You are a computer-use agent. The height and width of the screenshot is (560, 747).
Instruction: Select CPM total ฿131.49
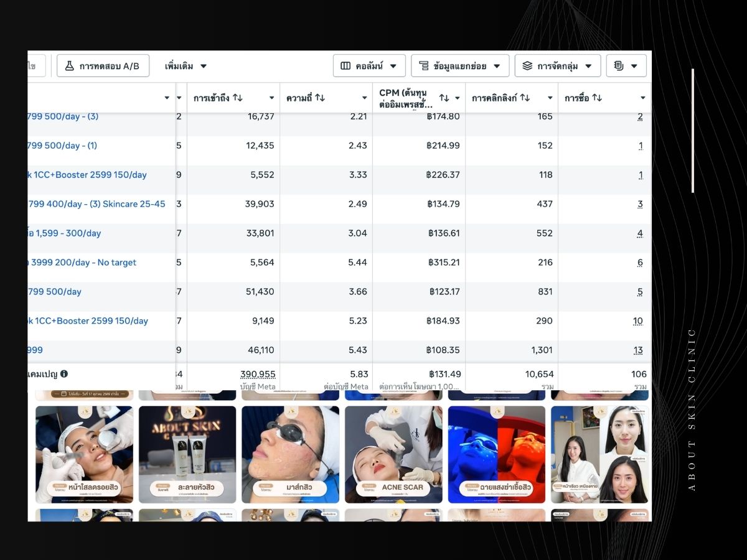444,374
